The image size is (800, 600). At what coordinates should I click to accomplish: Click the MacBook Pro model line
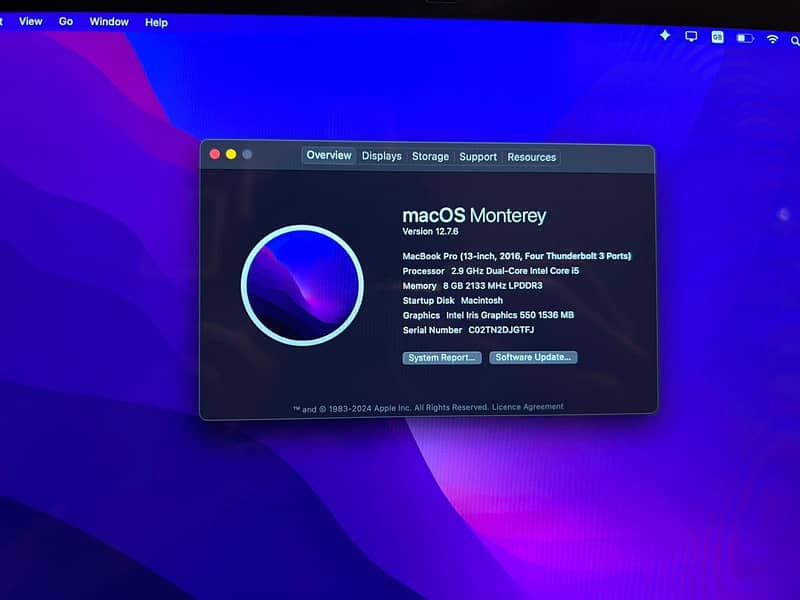[x=516, y=256]
